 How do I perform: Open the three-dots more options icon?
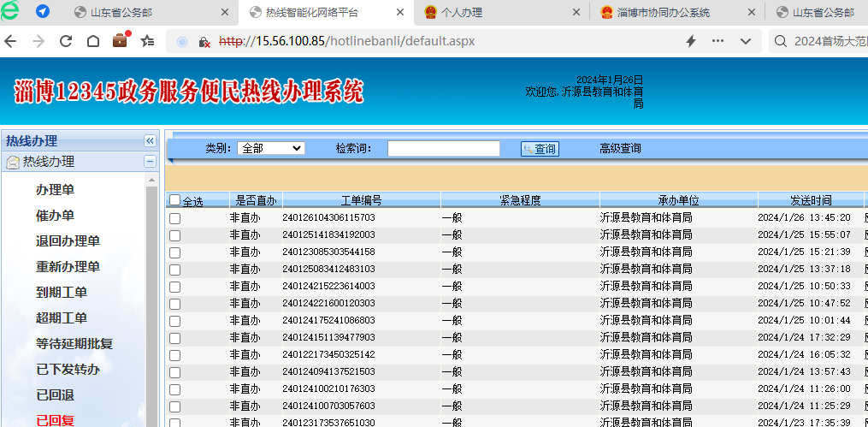coord(717,41)
